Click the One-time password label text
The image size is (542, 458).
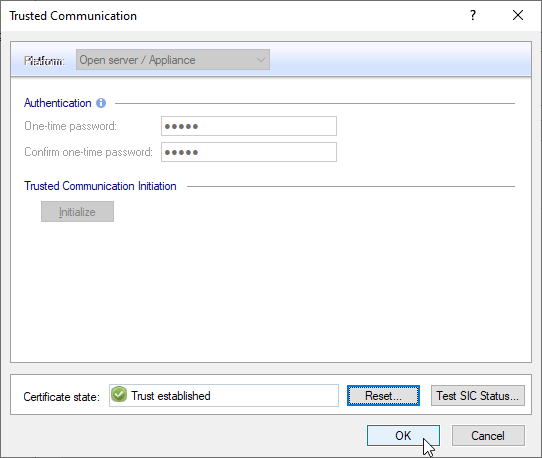pyautogui.click(x=71, y=126)
